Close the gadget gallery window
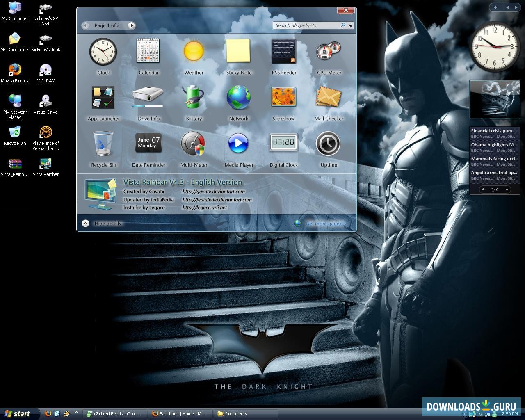 click(x=346, y=10)
